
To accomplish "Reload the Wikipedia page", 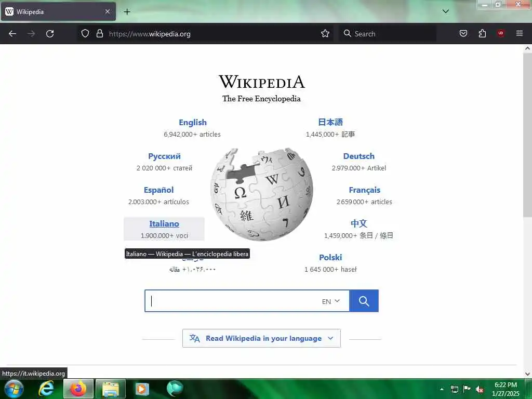I will (50, 34).
